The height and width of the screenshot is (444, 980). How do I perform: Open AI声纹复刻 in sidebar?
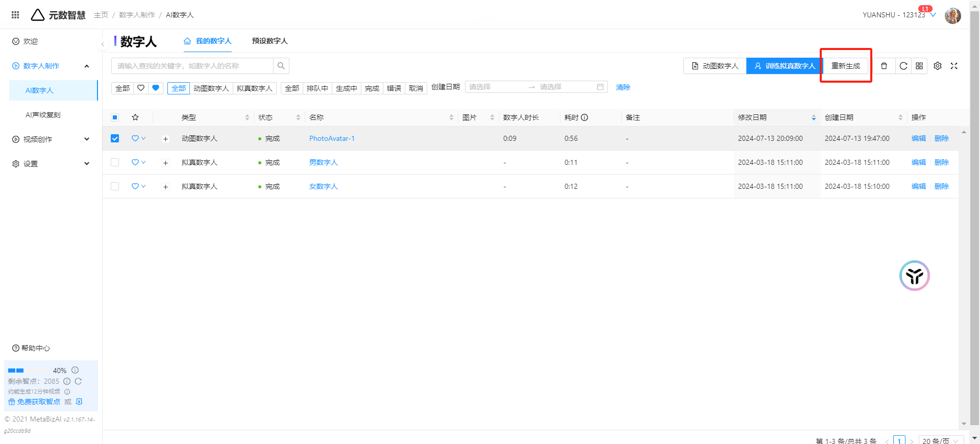click(43, 115)
